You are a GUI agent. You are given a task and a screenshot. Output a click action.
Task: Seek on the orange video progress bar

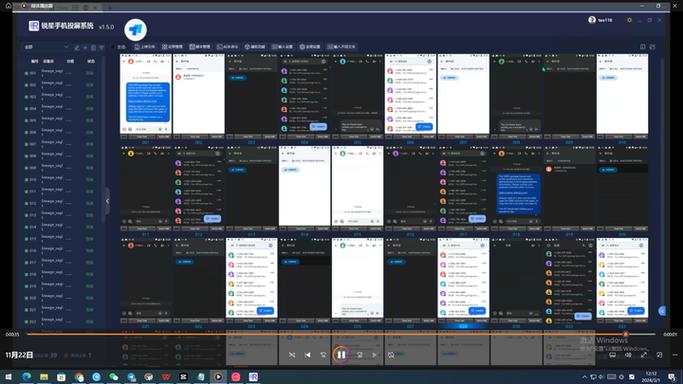pos(341,334)
